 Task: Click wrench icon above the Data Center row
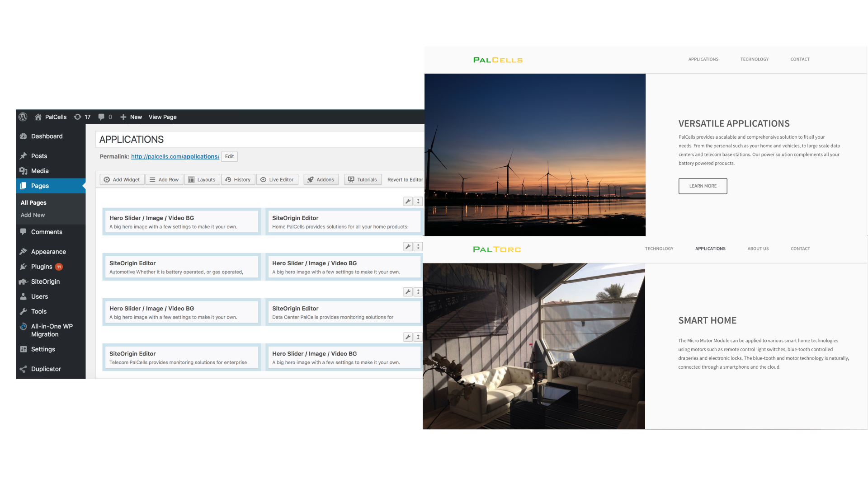click(408, 292)
